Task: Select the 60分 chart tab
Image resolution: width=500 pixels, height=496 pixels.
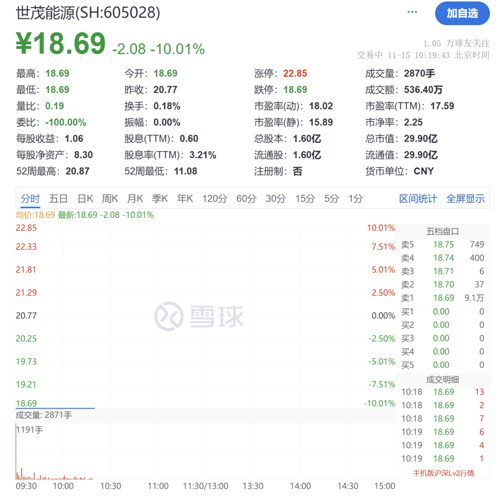Action: 246,199
